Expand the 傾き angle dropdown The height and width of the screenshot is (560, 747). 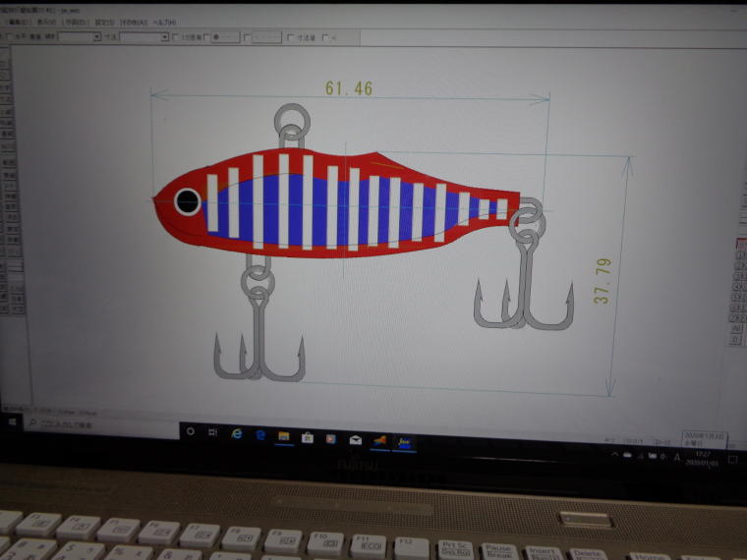pyautogui.click(x=97, y=36)
